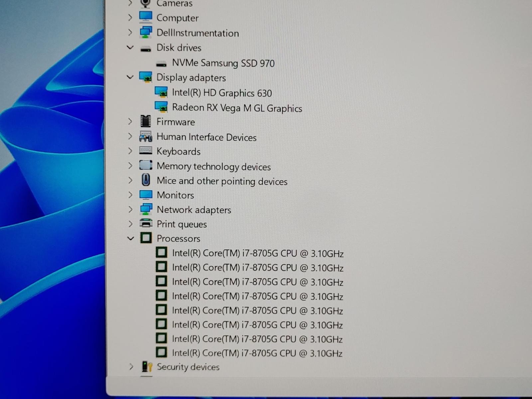Collapse the Processors category
The width and height of the screenshot is (532, 399).
(131, 238)
